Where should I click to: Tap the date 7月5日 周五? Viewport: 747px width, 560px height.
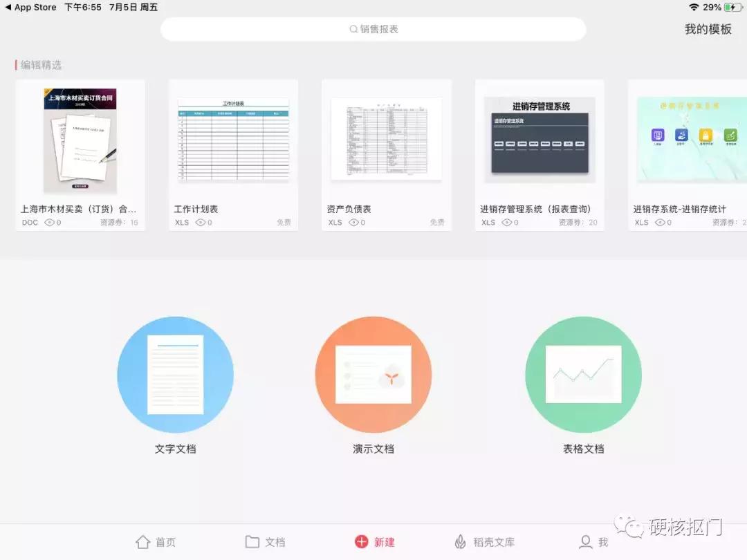(133, 7)
